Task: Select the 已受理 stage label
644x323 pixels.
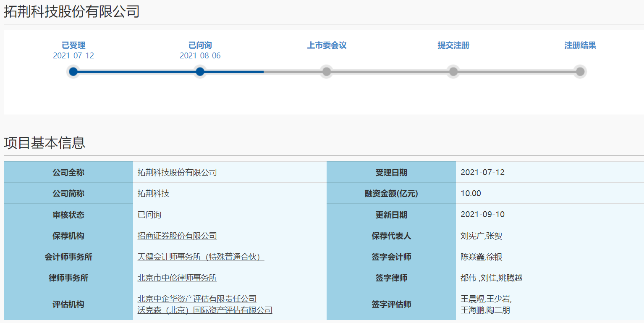Action: (x=73, y=45)
